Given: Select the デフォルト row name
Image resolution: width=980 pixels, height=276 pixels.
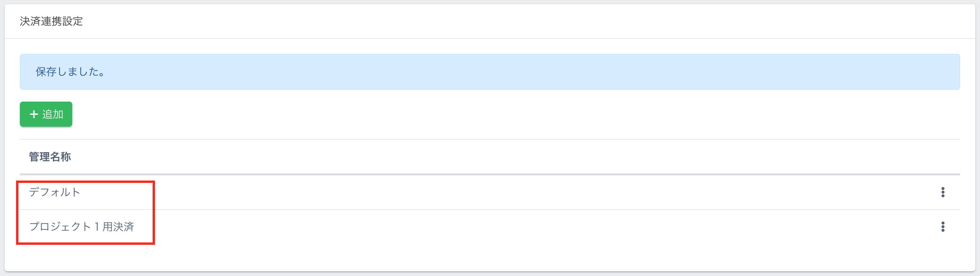Looking at the screenshot, I should point(55,192).
